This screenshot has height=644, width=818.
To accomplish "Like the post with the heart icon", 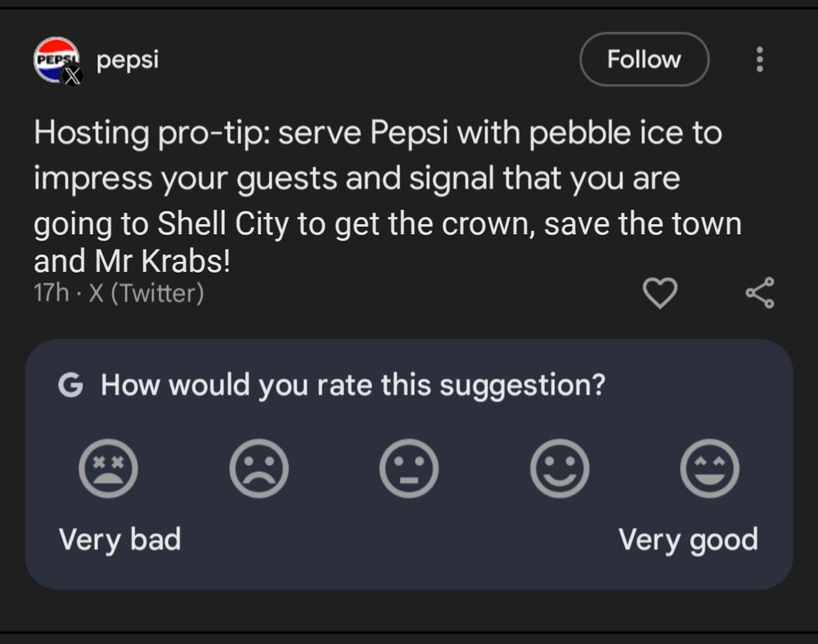I will pos(661,293).
